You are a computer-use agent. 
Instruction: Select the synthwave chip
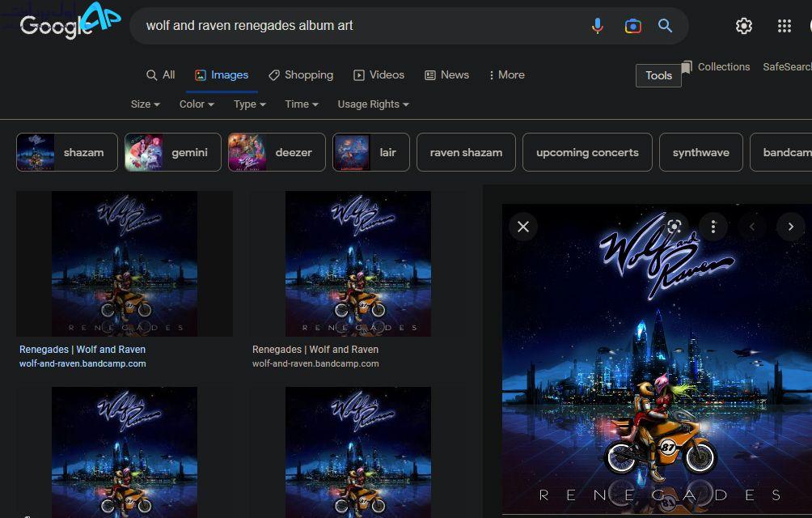pyautogui.click(x=700, y=152)
